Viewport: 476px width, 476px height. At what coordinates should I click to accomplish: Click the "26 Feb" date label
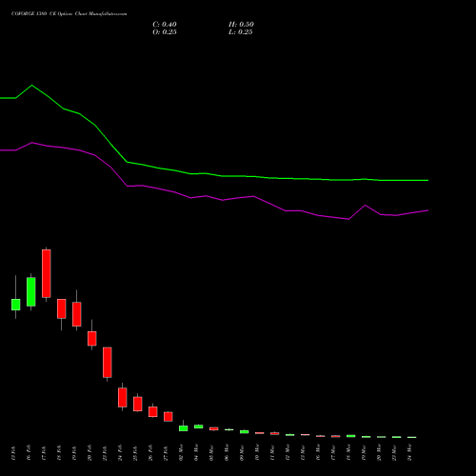click(x=150, y=453)
